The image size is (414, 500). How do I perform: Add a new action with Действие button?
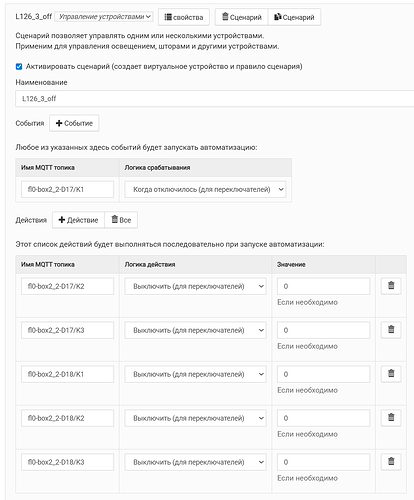(x=78, y=220)
